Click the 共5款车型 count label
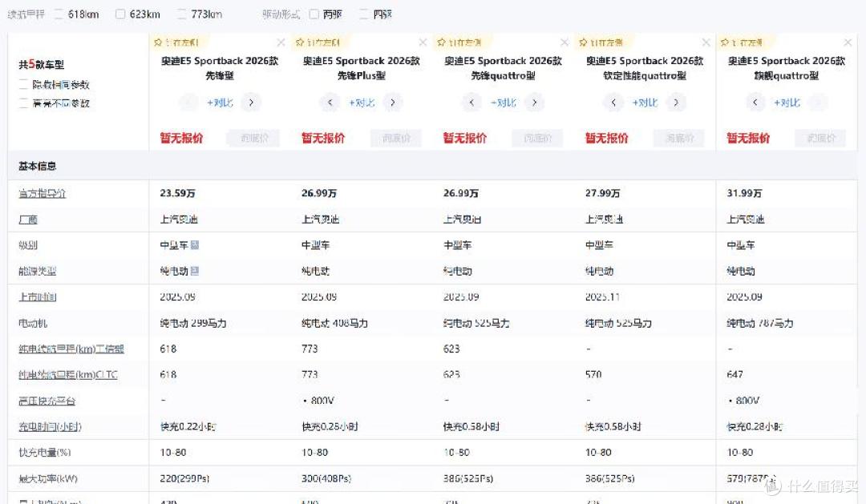Viewport: 866px width, 504px height. [x=42, y=65]
